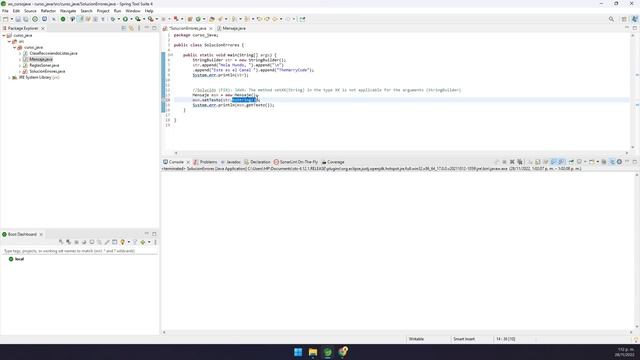Switch to the Javadoc tab
Image resolution: width=640 pixels, height=360 pixels.
click(x=231, y=162)
